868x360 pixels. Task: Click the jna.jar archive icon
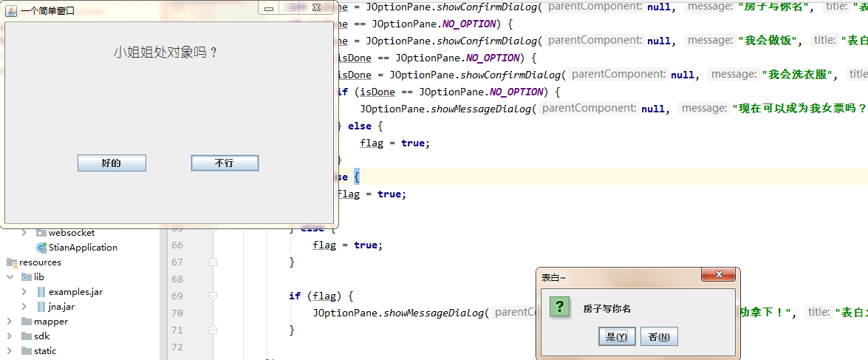41,306
